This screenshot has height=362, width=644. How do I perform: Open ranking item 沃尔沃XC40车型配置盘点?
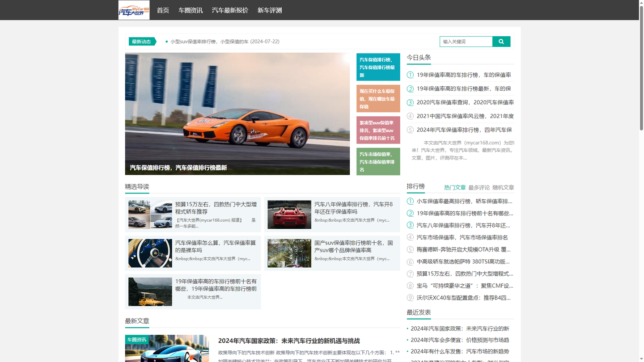pos(464,298)
